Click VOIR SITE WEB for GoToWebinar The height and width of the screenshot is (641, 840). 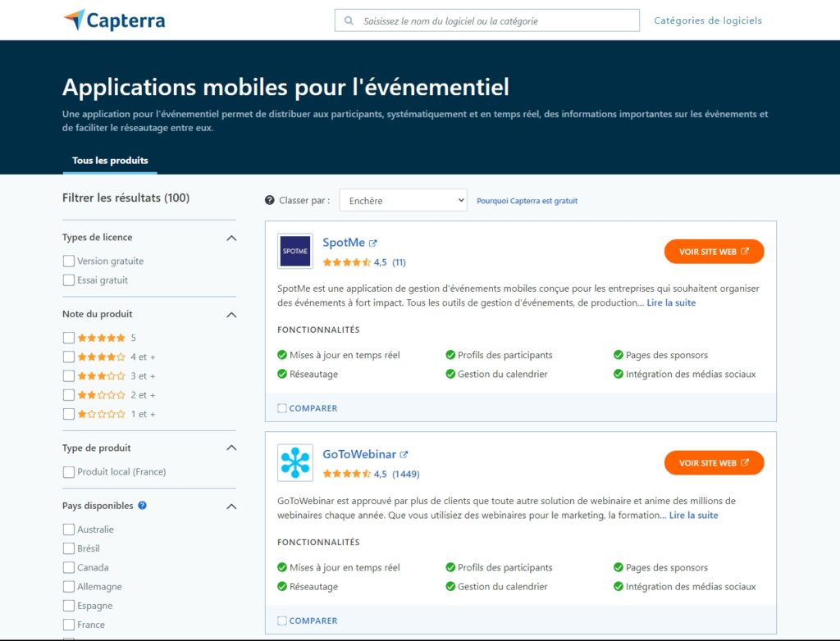[x=714, y=462]
